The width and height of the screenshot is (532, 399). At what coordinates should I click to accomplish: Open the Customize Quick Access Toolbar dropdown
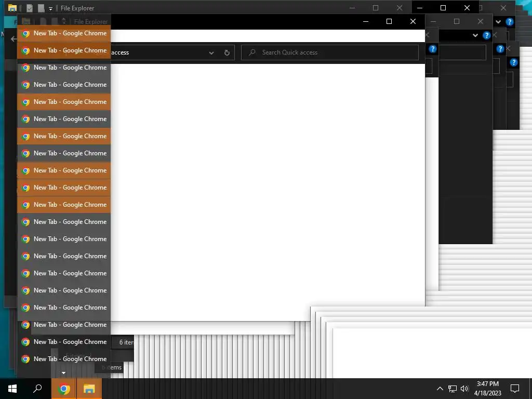point(50,8)
